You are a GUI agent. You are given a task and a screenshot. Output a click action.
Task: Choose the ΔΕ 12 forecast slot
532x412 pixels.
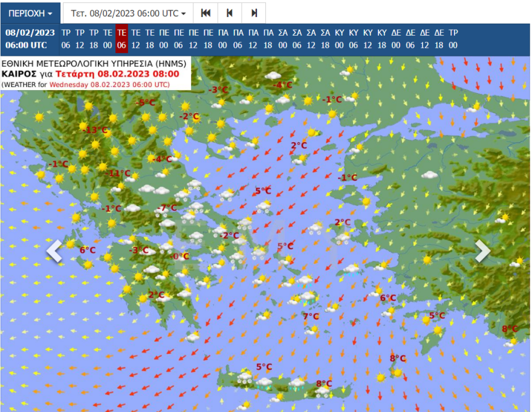[x=424, y=39]
